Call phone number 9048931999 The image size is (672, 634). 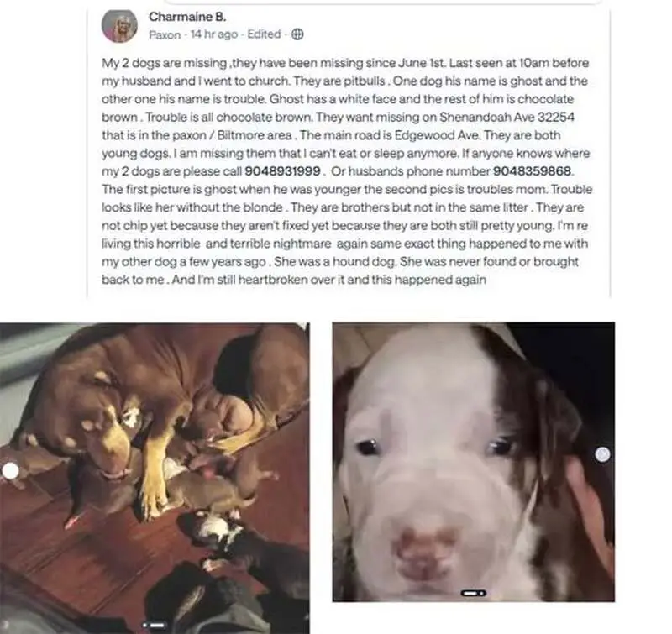(x=282, y=171)
